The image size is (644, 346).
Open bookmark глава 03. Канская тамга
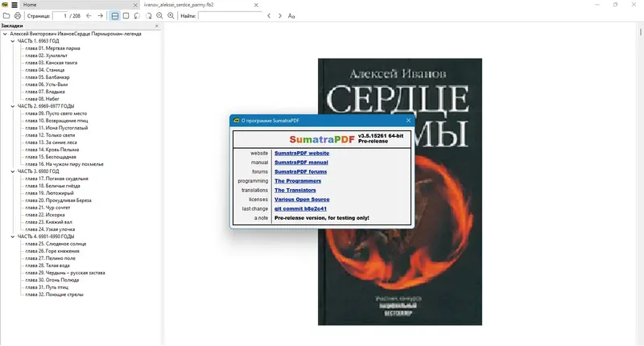point(52,63)
